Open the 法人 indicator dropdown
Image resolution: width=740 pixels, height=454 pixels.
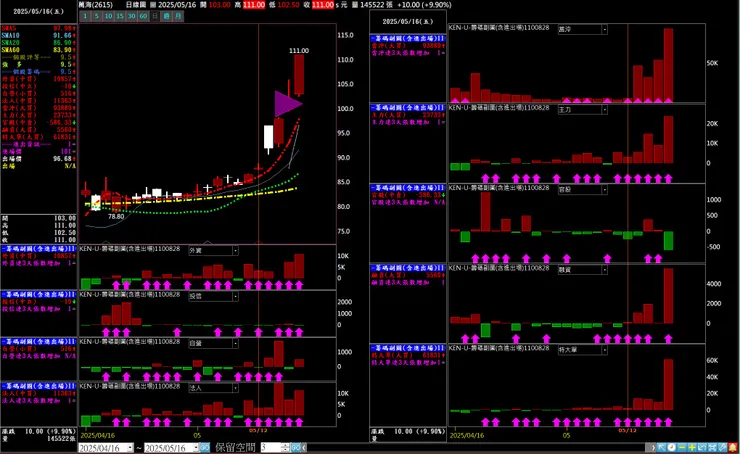tap(235, 388)
